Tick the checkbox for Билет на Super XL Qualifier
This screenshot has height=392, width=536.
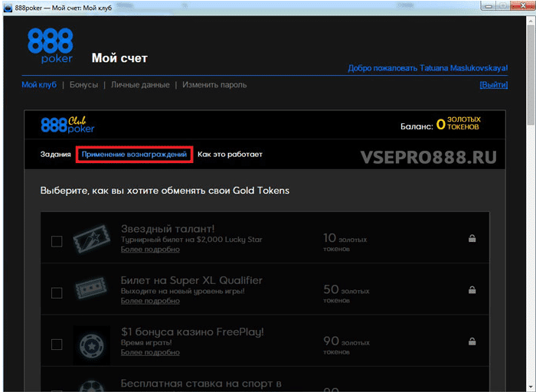point(57,293)
